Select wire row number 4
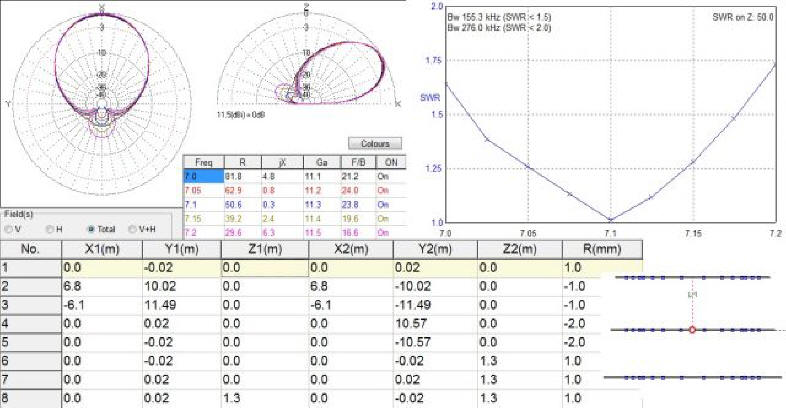786x408 pixels. (x=31, y=324)
